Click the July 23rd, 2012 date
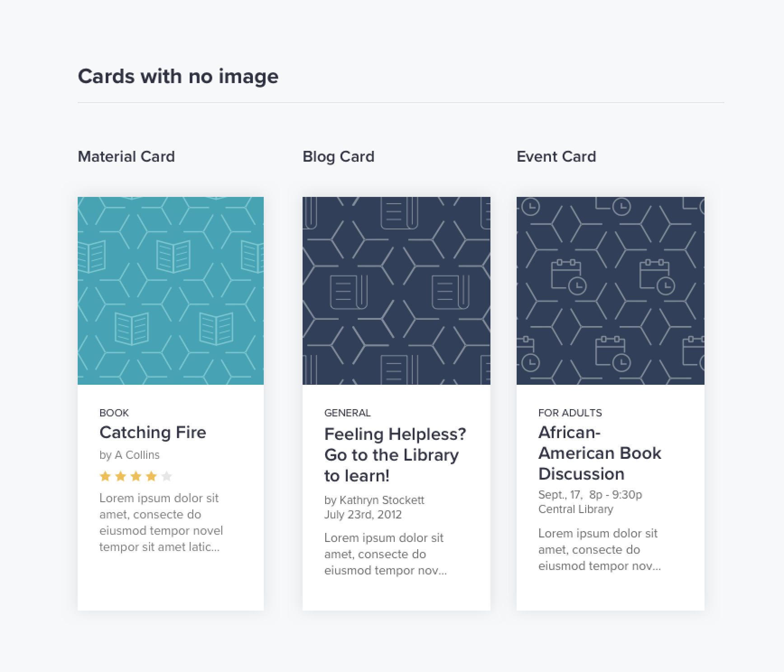Screen dimensions: 784x672 click(x=363, y=514)
